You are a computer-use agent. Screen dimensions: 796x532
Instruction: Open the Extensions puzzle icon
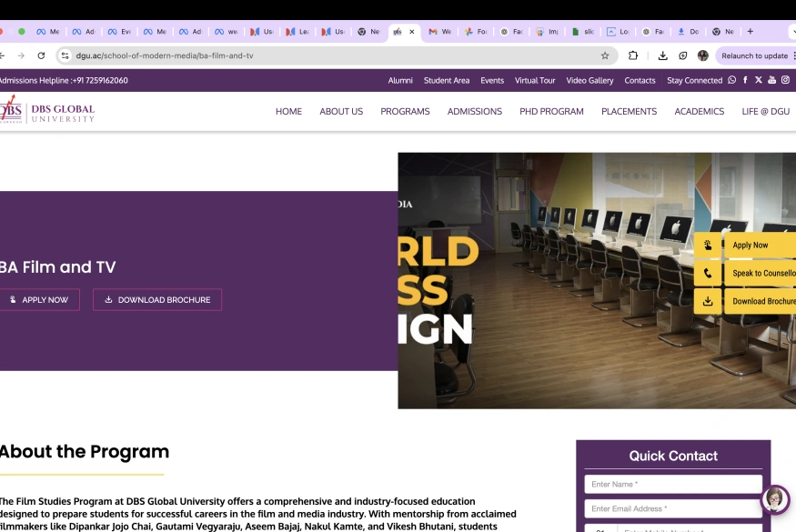[633, 55]
